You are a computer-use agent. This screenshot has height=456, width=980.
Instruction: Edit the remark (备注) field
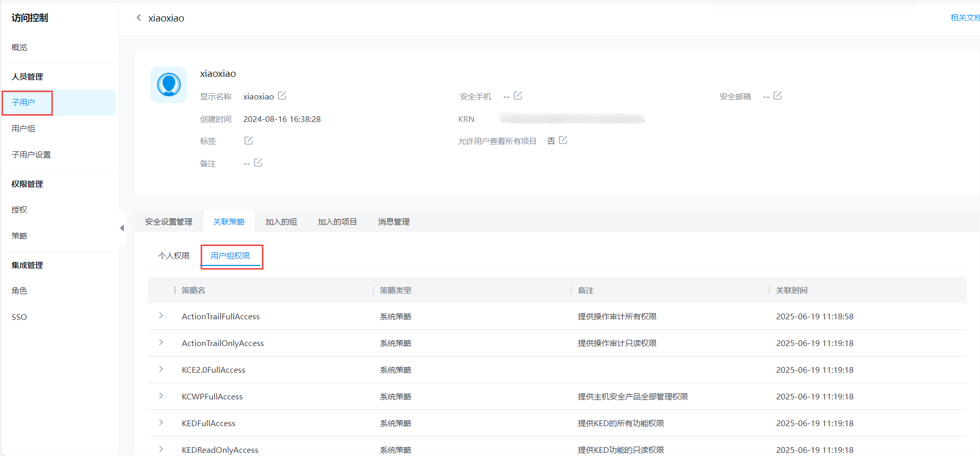coord(258,163)
